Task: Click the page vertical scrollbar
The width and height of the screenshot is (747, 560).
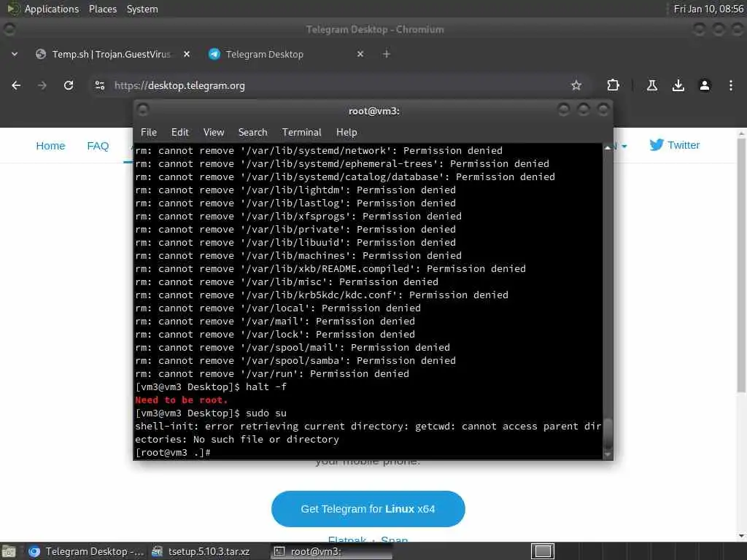Action: (741, 265)
